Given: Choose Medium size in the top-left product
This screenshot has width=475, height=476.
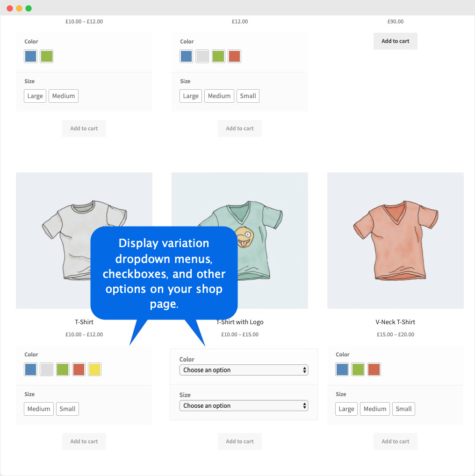Looking at the screenshot, I should pyautogui.click(x=63, y=96).
